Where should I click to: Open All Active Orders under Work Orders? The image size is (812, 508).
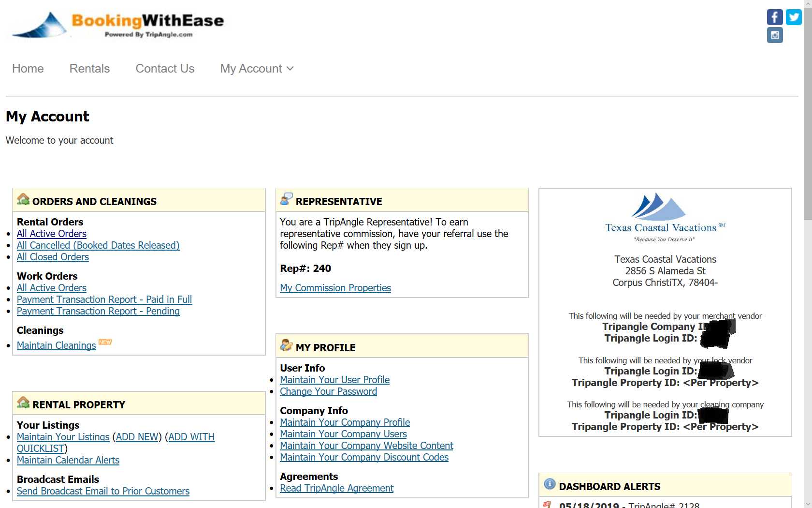tap(52, 288)
